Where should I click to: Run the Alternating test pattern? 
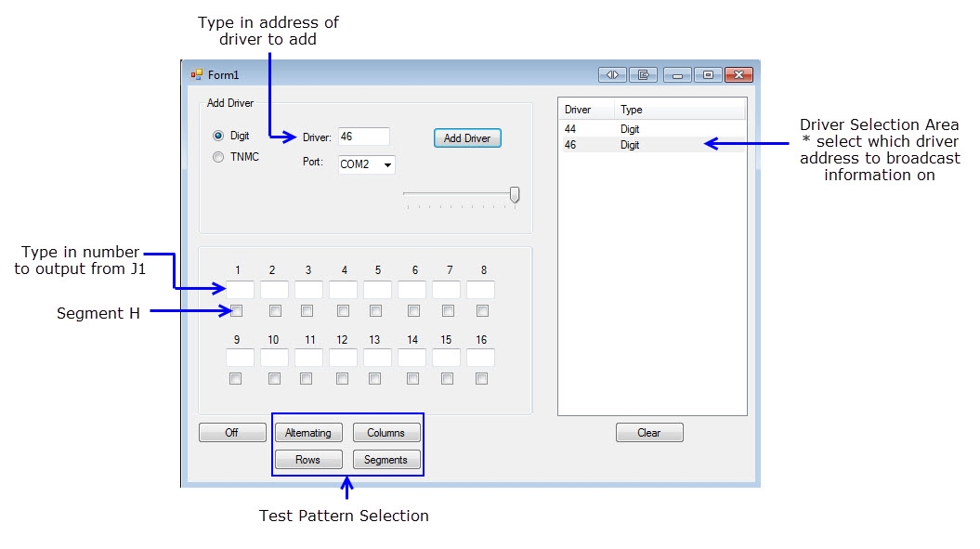(308, 433)
